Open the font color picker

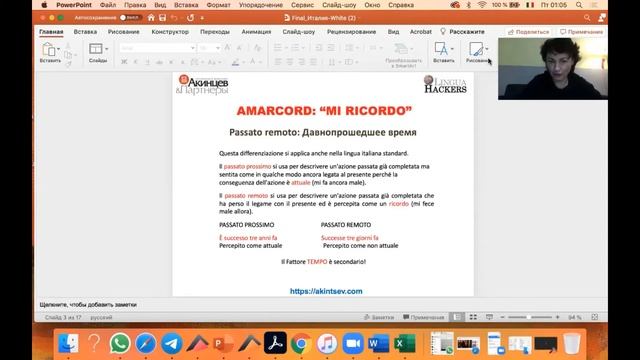(x=253, y=62)
